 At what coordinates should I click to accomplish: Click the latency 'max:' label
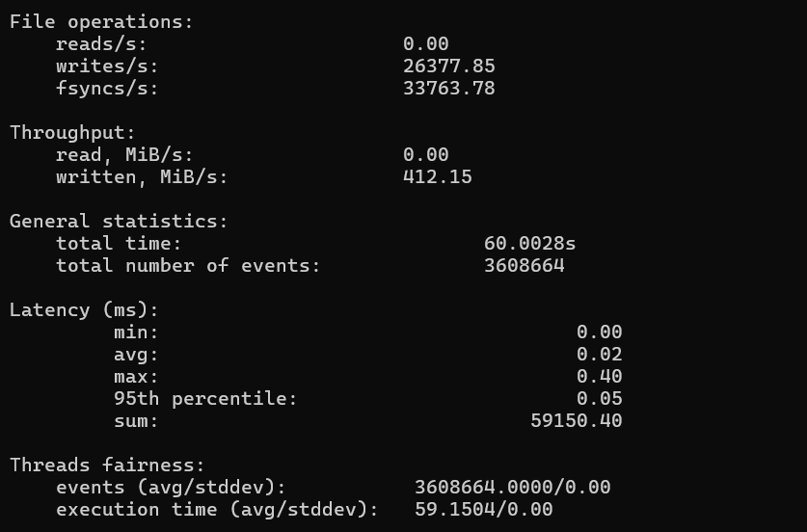[x=136, y=377]
